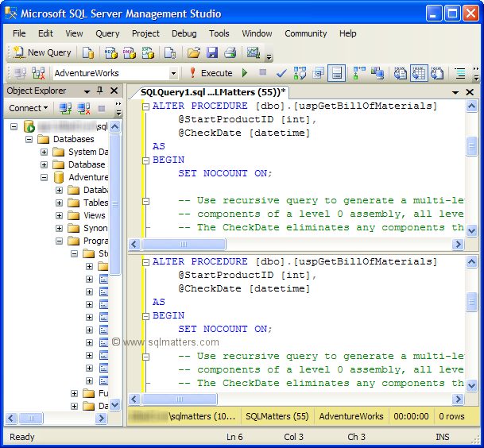
Task: Expand the Synonyms folder
Action: click(60, 228)
